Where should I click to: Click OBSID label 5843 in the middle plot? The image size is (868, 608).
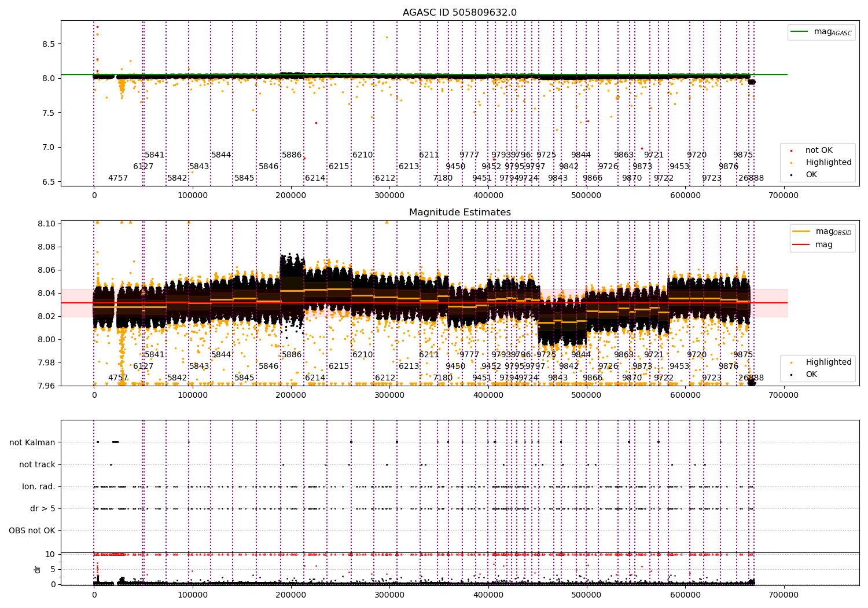click(x=199, y=367)
